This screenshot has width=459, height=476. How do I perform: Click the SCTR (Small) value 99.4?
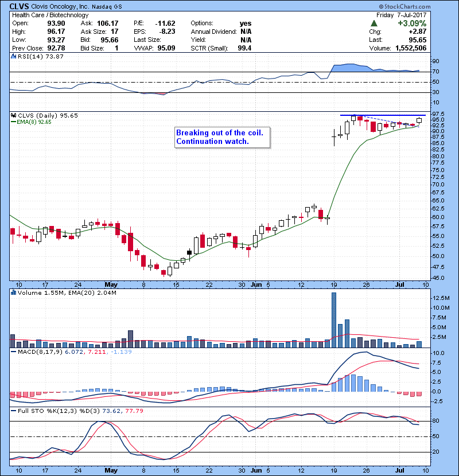[244, 48]
